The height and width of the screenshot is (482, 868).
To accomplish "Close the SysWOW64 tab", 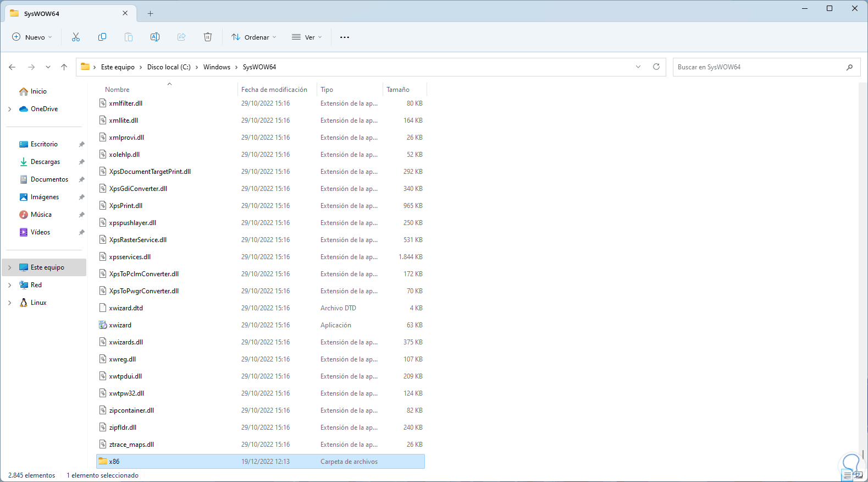I will point(125,13).
